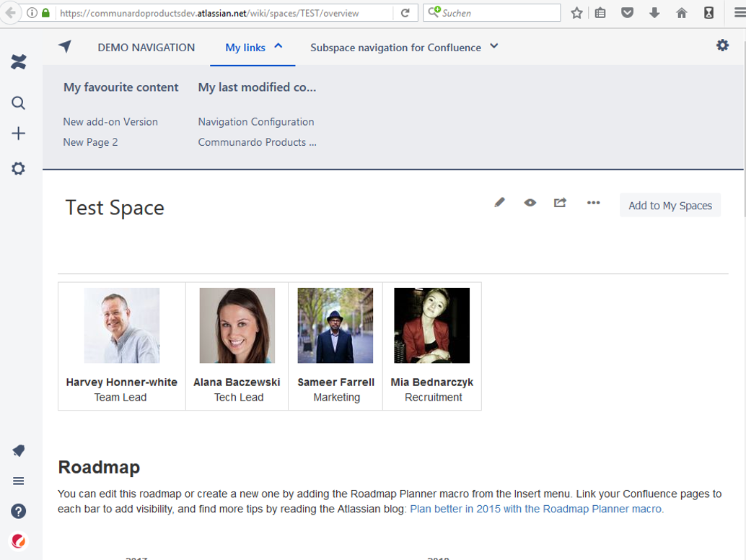
Task: Edit the page with the pencil icon
Action: pos(499,203)
